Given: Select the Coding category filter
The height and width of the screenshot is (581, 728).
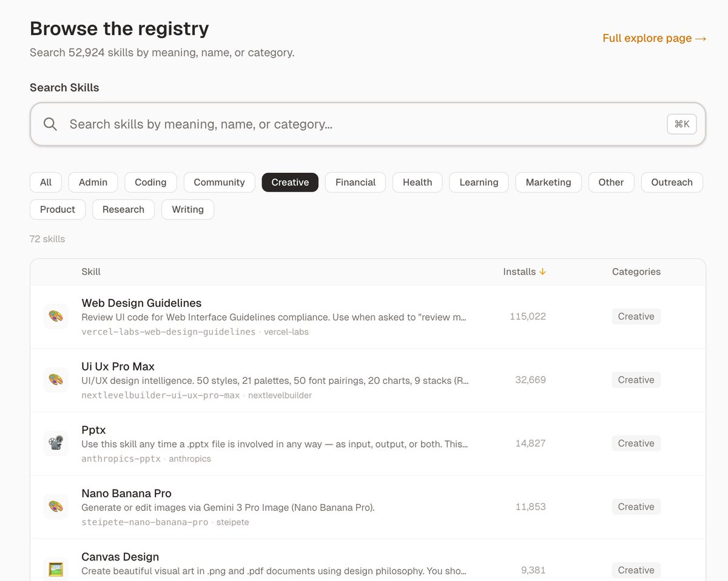Looking at the screenshot, I should pyautogui.click(x=150, y=183).
